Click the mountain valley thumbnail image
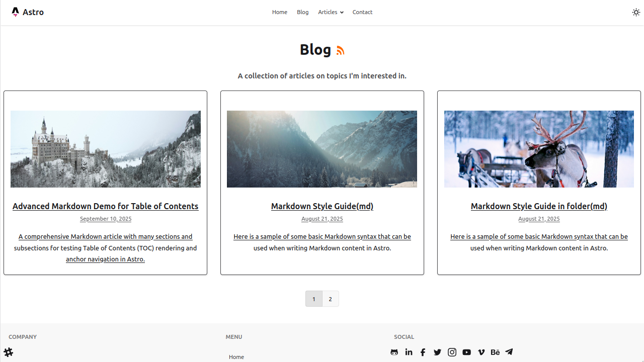Image resolution: width=644 pixels, height=362 pixels. click(322, 149)
